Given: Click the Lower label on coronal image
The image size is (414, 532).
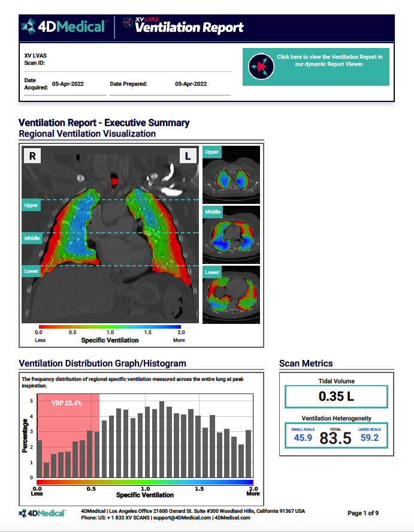Looking at the screenshot, I should pyautogui.click(x=31, y=271).
